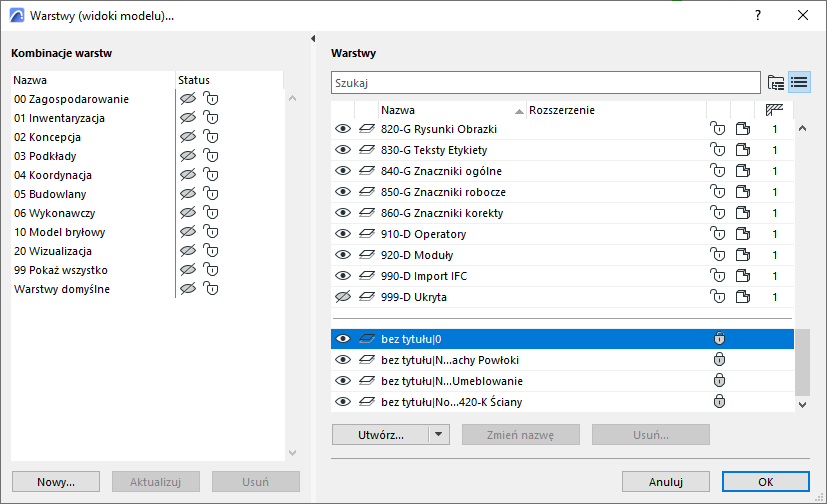The height and width of the screenshot is (504, 827).
Task: Hide the 840-G Znaczniki ogólne layer
Action: (x=343, y=171)
